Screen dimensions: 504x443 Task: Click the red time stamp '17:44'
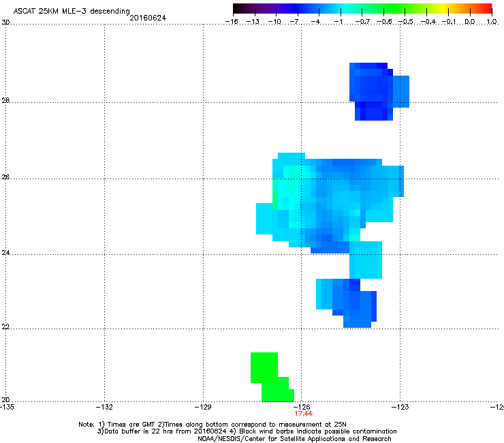pyautogui.click(x=304, y=414)
